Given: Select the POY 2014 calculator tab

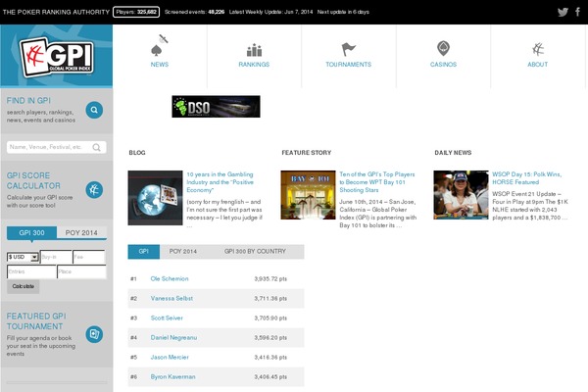Looking at the screenshot, I should [x=81, y=232].
